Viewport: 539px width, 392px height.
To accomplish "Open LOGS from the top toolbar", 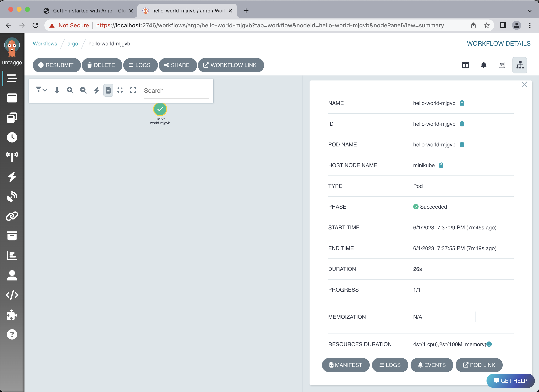I will pyautogui.click(x=140, y=65).
